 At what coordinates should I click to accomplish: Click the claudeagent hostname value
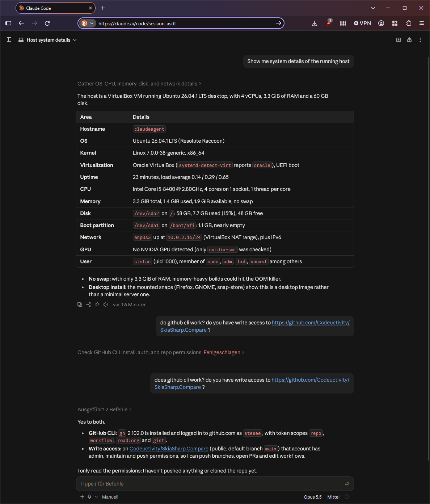(x=149, y=129)
